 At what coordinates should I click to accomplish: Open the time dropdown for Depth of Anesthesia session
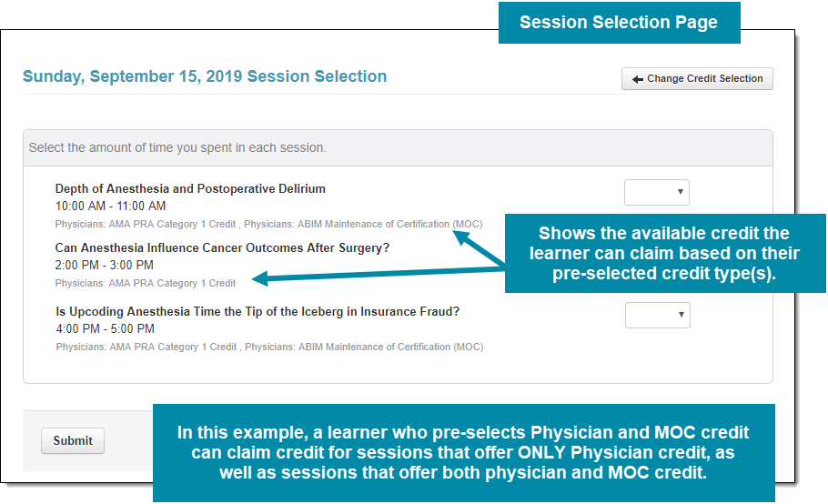point(657,192)
